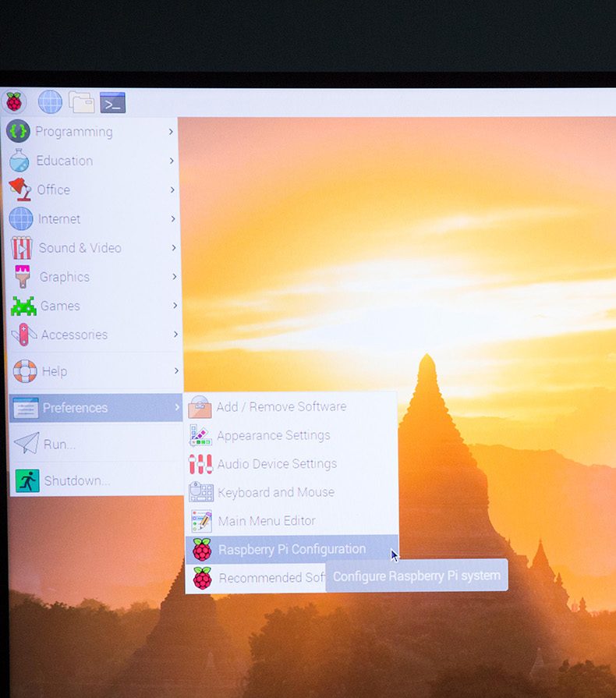616x698 pixels.
Task: Click the Shutdown running man icon
Action: click(27, 480)
